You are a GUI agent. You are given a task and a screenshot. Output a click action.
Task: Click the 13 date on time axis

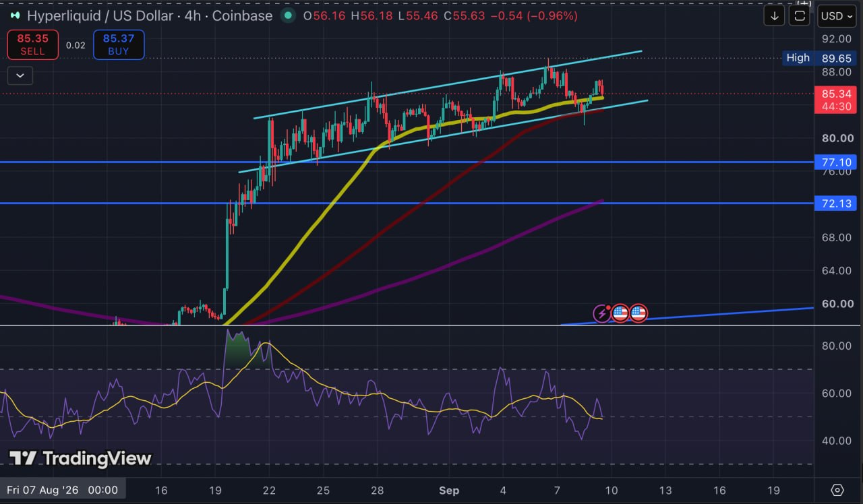(665, 490)
